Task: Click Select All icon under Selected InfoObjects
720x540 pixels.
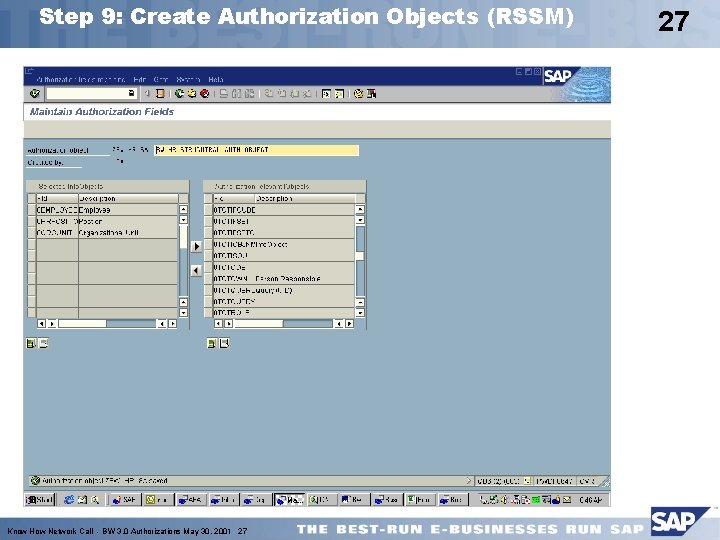Action: 31,343
